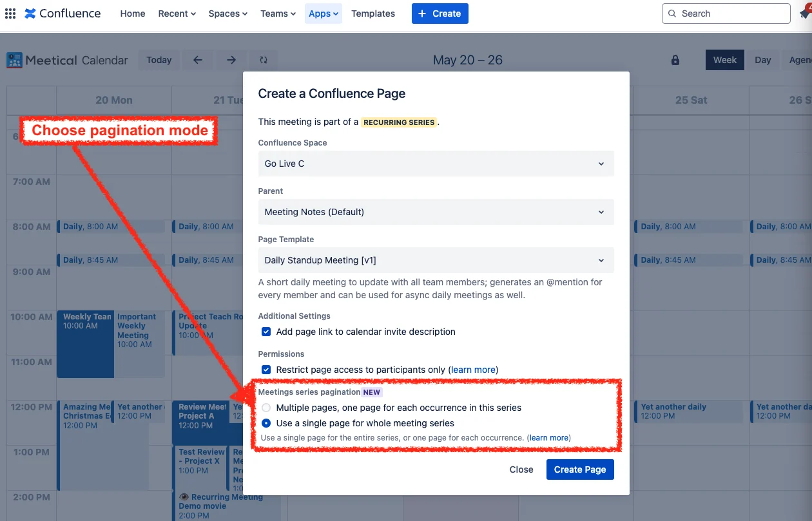Open permissions learn more link
The width and height of the screenshot is (812, 521).
[474, 370]
